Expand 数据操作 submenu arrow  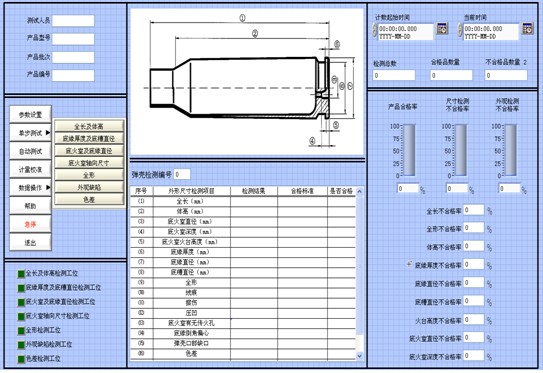tap(48, 187)
